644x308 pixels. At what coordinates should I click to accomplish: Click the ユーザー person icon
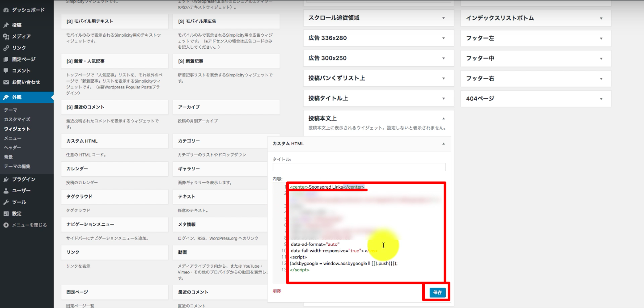coord(6,191)
